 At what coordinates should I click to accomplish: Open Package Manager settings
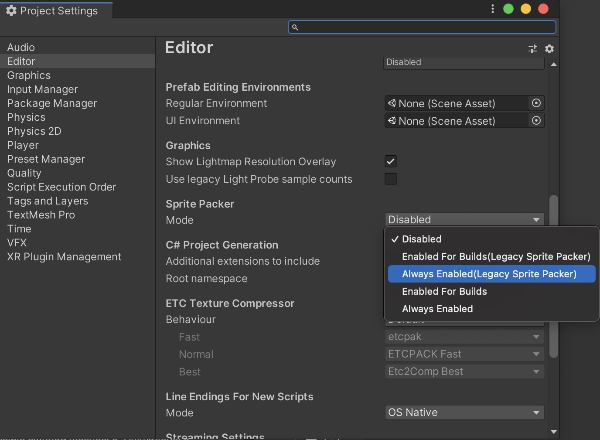click(x=77, y=103)
